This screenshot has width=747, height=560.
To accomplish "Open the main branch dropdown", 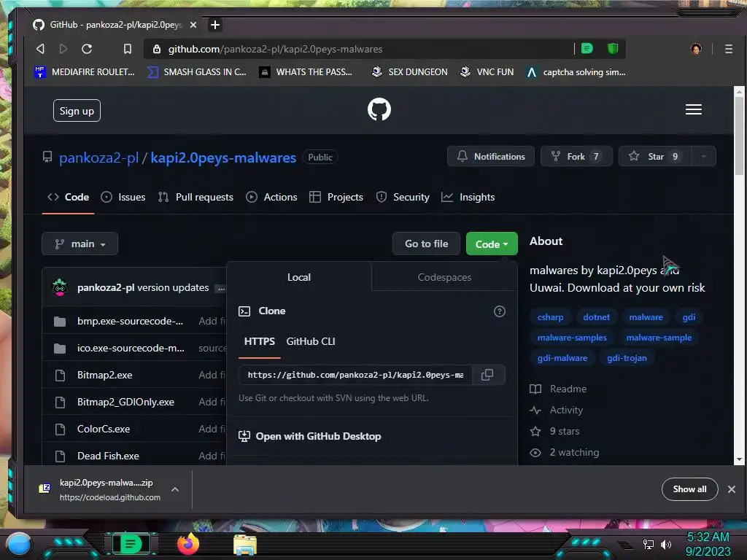I will [80, 244].
